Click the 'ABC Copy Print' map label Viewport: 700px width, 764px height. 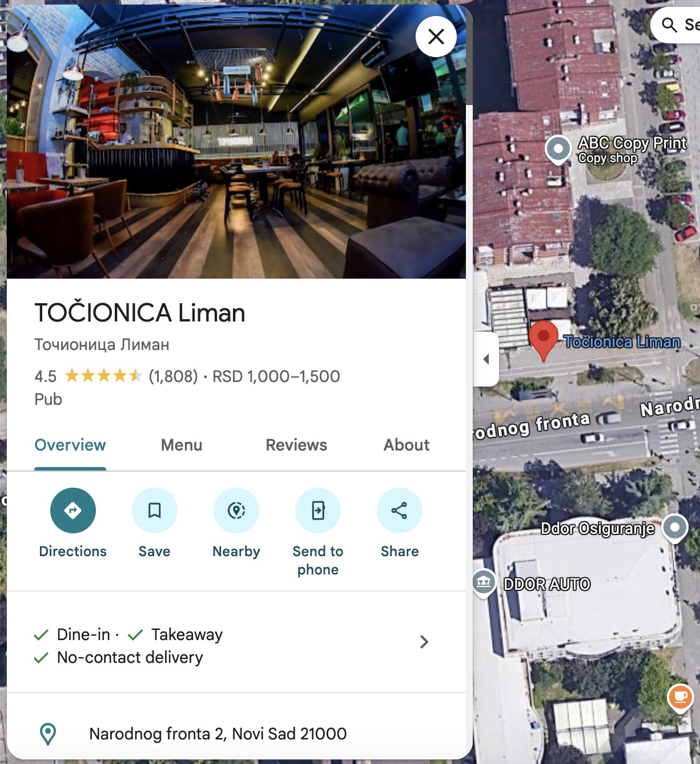[632, 143]
